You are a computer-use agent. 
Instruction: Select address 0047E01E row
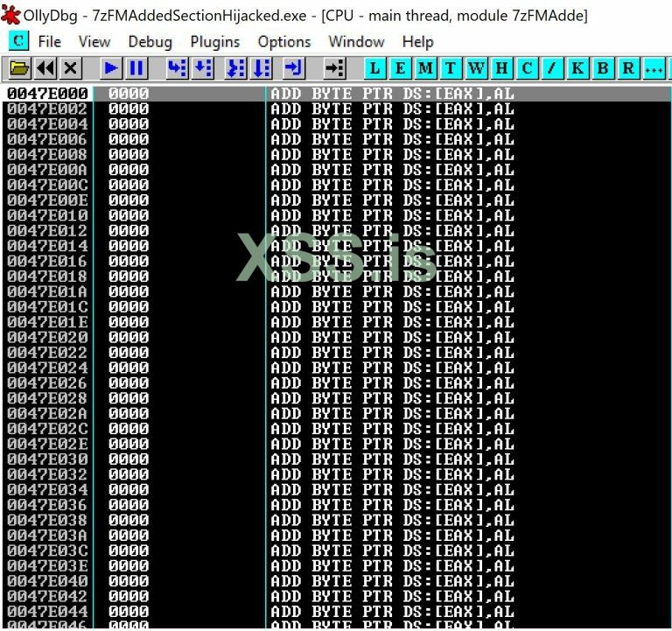[336, 322]
